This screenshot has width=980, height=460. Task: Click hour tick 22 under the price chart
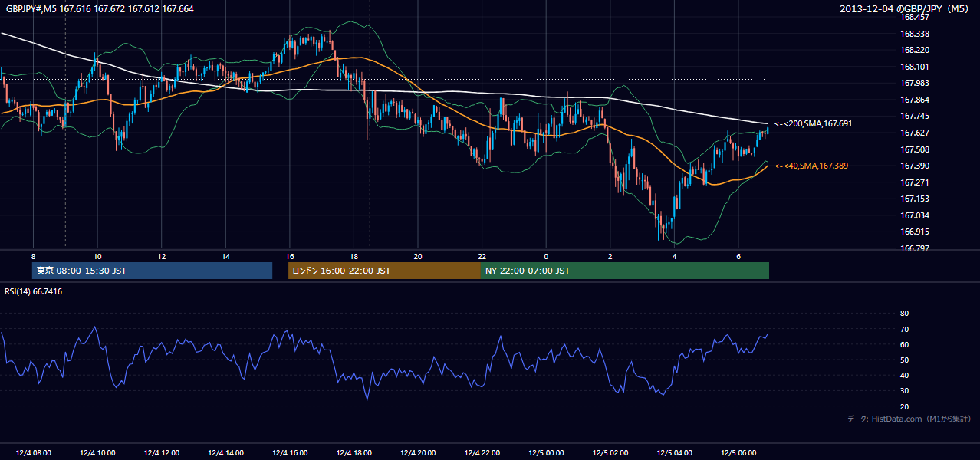482,256
